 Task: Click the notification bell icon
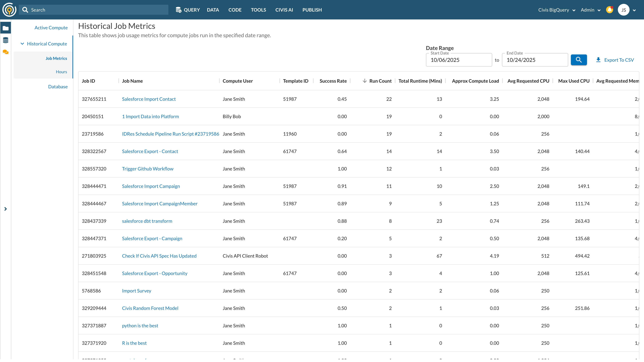click(609, 10)
